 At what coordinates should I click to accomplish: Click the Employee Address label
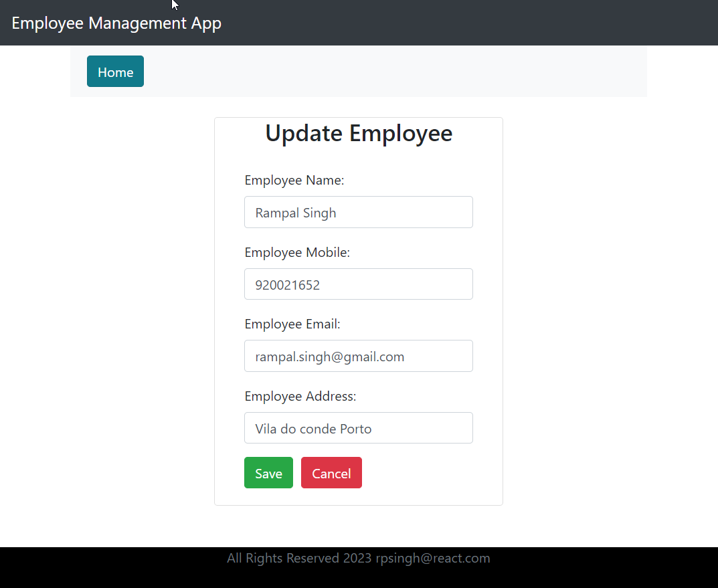[x=300, y=396]
